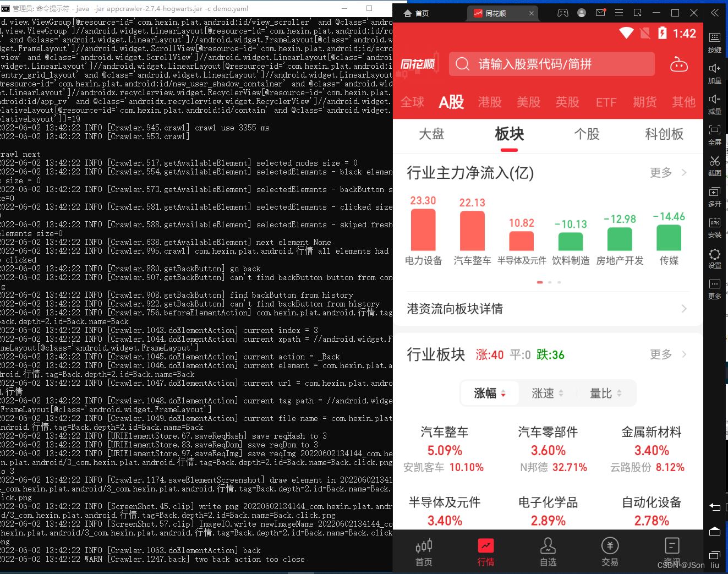Open the emulator hamburger menu icon

(619, 13)
